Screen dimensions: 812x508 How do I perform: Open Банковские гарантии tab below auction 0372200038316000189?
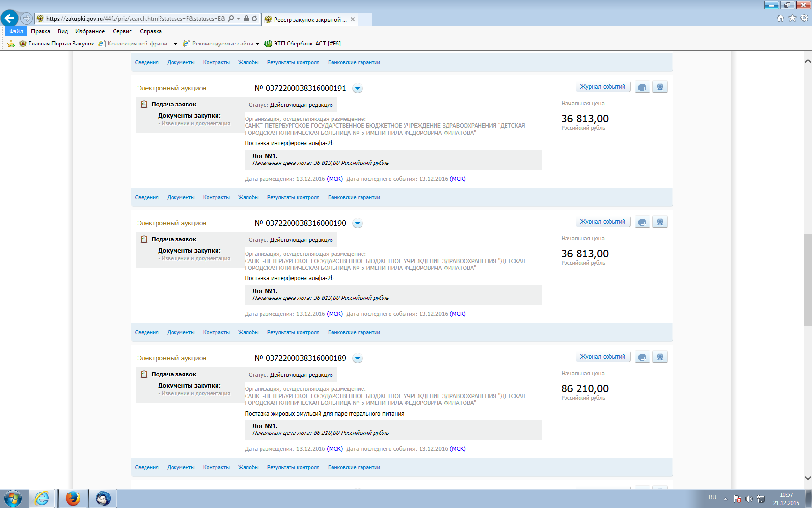point(354,467)
